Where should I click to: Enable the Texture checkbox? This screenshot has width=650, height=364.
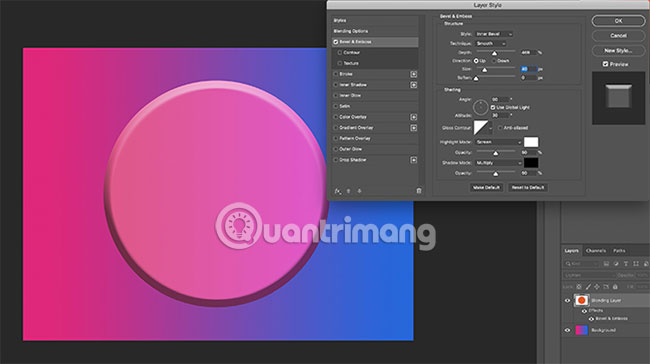coord(340,63)
